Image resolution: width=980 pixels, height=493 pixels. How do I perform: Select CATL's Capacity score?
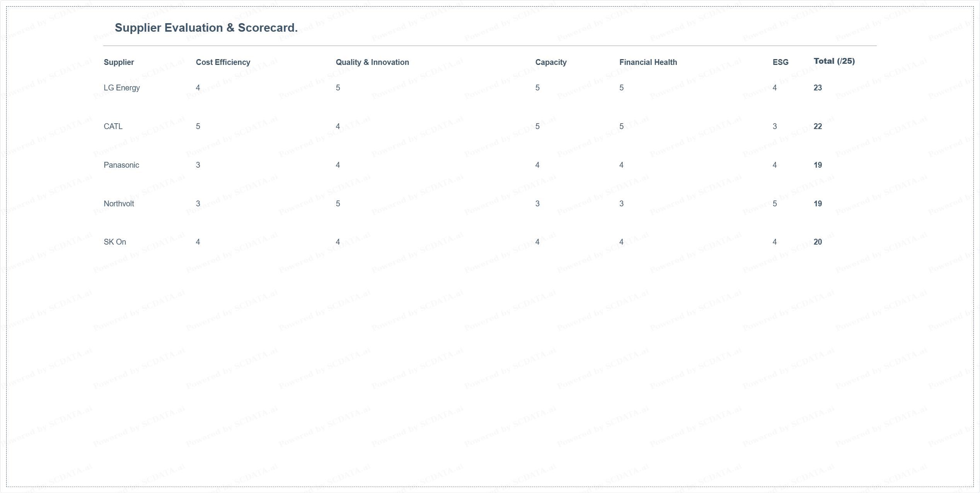click(x=537, y=126)
